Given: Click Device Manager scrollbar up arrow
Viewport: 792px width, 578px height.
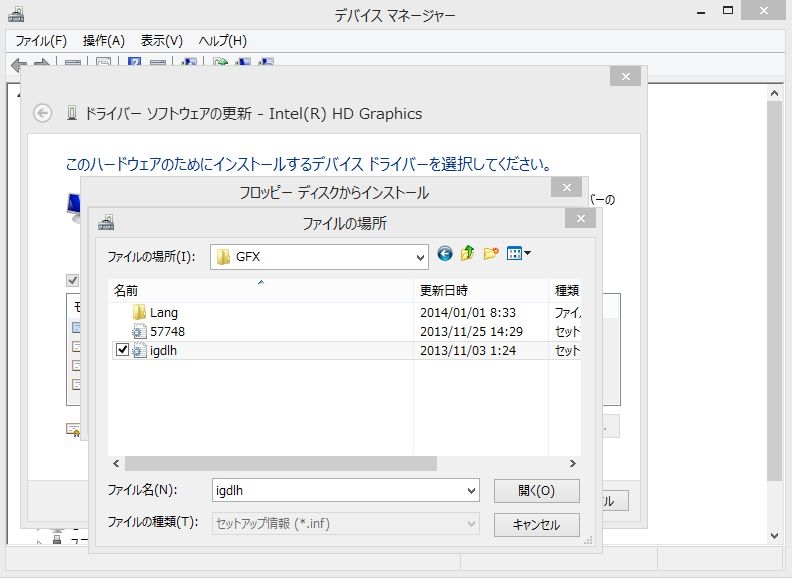Looking at the screenshot, I should pyautogui.click(x=774, y=93).
